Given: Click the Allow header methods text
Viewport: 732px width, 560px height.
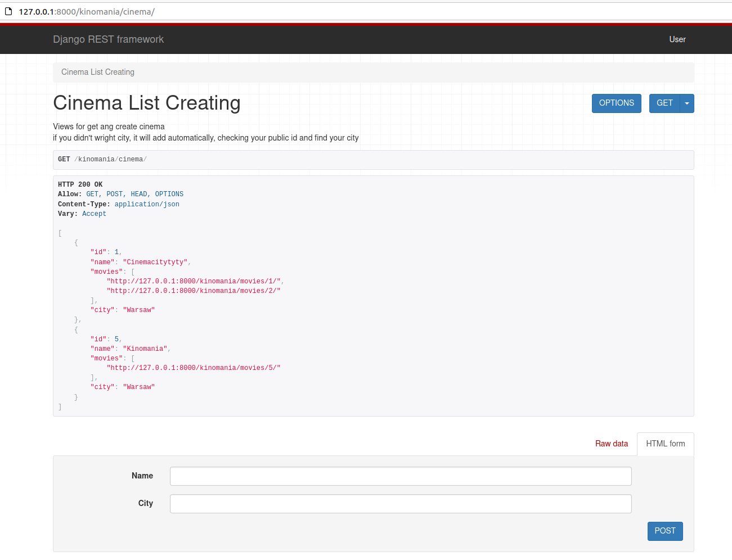Looking at the screenshot, I should point(135,194).
